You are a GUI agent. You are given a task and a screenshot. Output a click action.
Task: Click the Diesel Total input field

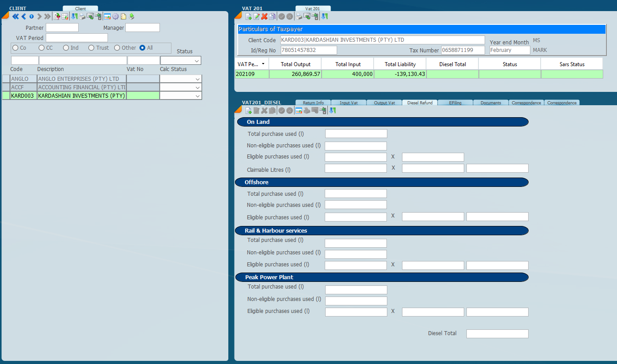[497, 334]
